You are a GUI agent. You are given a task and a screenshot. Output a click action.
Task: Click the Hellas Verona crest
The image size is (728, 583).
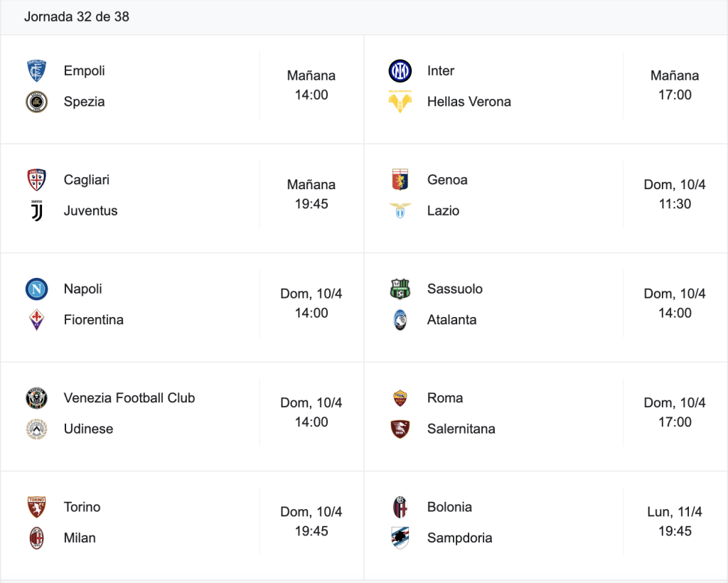tap(400, 102)
